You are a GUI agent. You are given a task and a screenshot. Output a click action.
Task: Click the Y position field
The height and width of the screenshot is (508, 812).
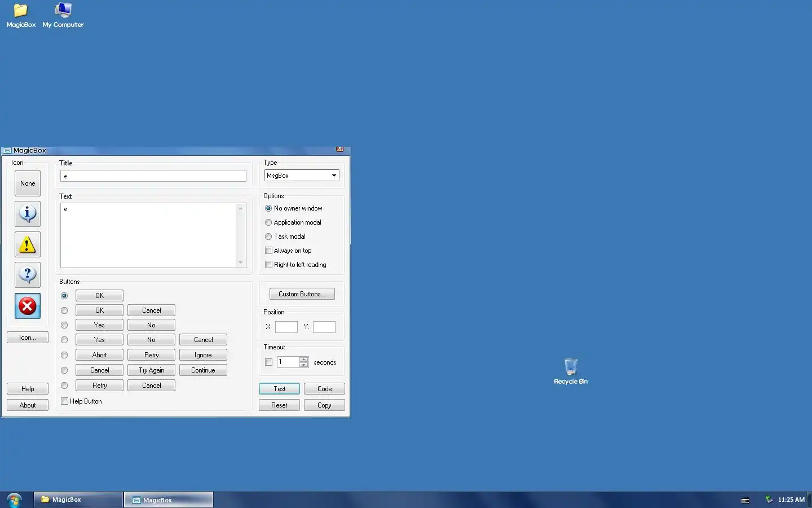tap(324, 327)
